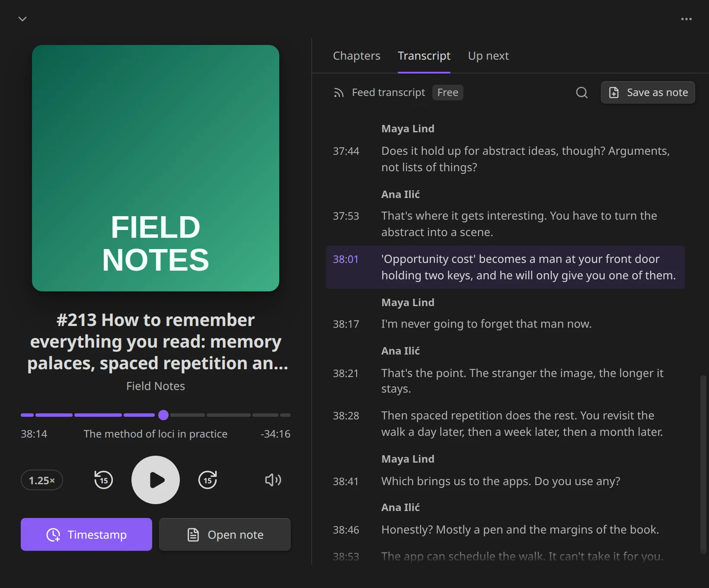Switch to the Chapters tab
Image resolution: width=709 pixels, height=588 pixels.
pos(357,56)
